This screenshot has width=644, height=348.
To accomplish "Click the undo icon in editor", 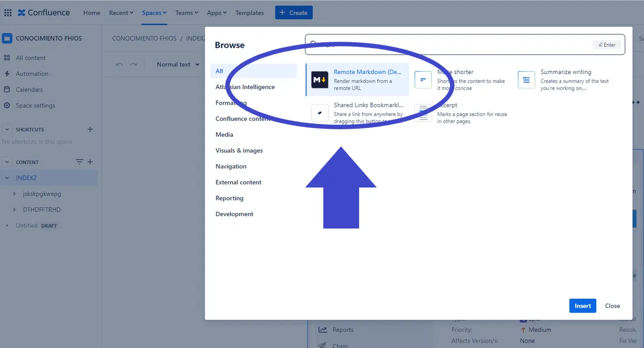I will click(x=119, y=64).
